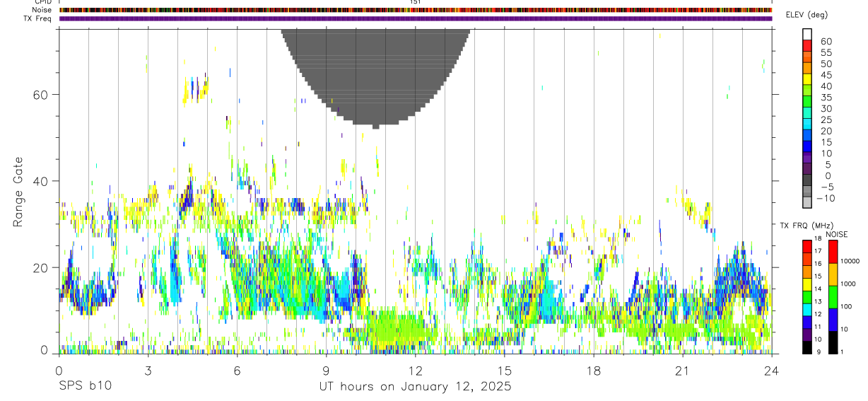Viewport: 868px width, 401px height.
Task: Click the Noise color strip above the plot
Action: 416,10
